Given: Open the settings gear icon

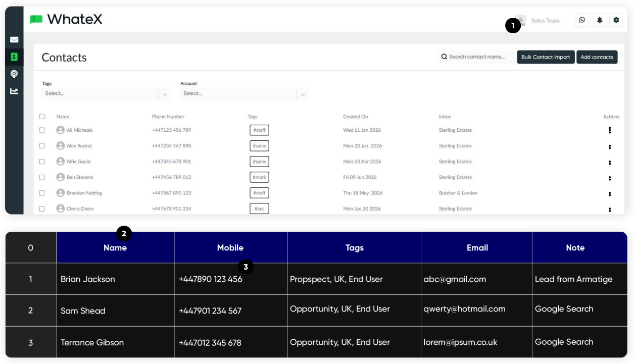Looking at the screenshot, I should 616,20.
